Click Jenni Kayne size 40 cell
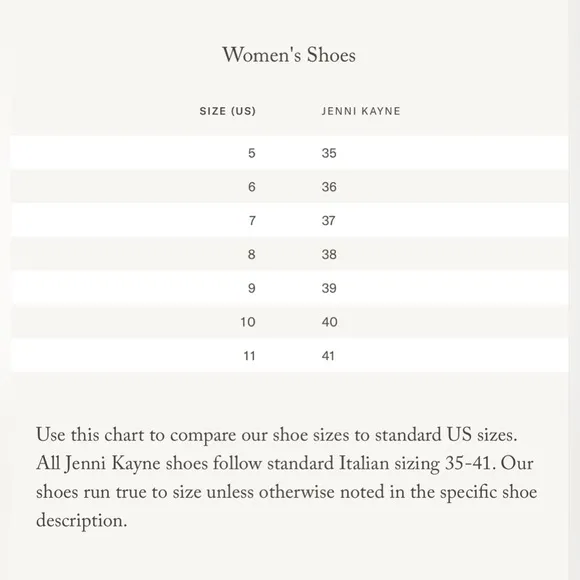The image size is (580, 580). 329,322
